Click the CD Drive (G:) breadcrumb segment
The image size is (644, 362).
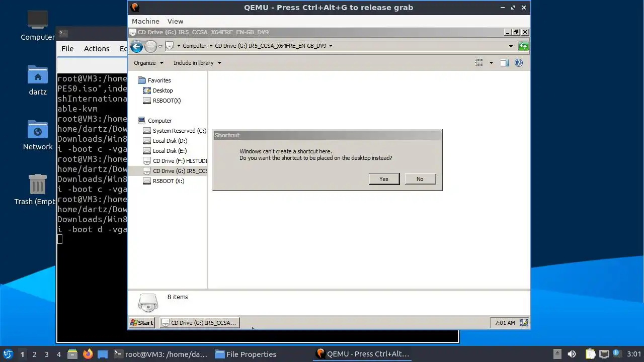point(271,46)
